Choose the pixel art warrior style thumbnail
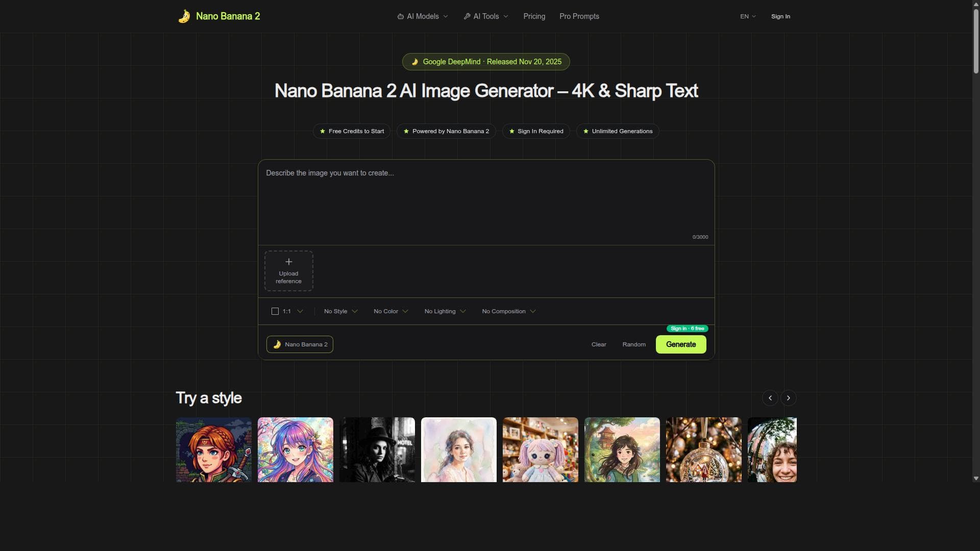 [x=214, y=449]
